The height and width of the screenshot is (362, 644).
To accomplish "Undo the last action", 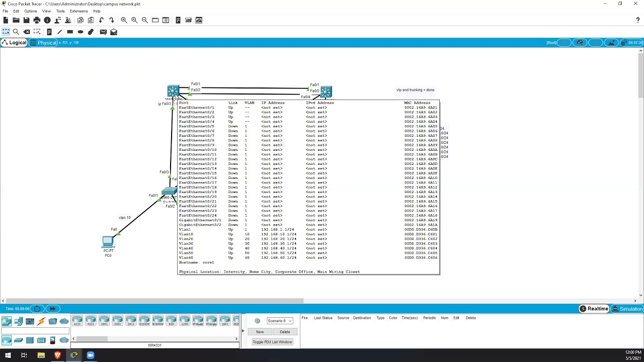I will [101, 20].
